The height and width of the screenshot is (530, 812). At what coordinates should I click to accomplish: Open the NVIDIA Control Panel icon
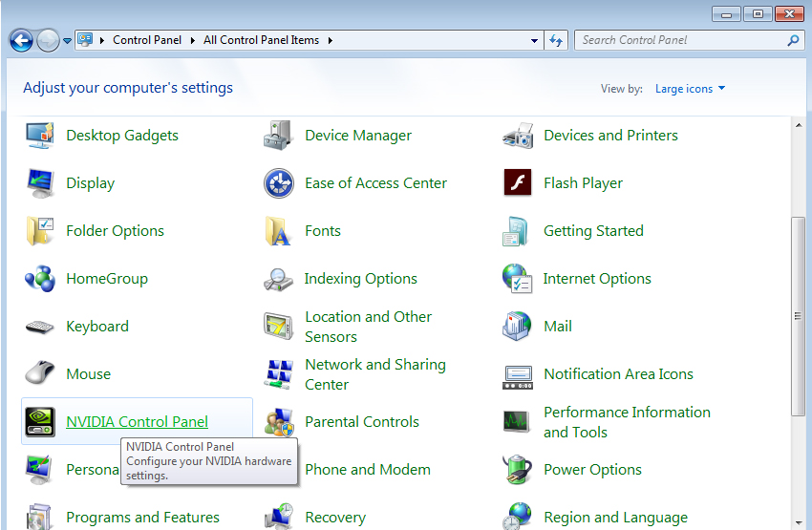[40, 422]
